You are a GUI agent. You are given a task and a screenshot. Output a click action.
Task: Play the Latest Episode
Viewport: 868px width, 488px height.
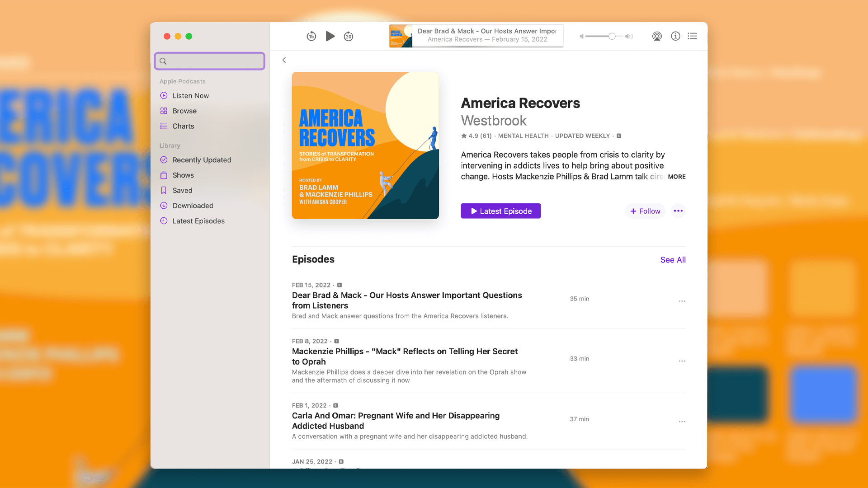501,211
